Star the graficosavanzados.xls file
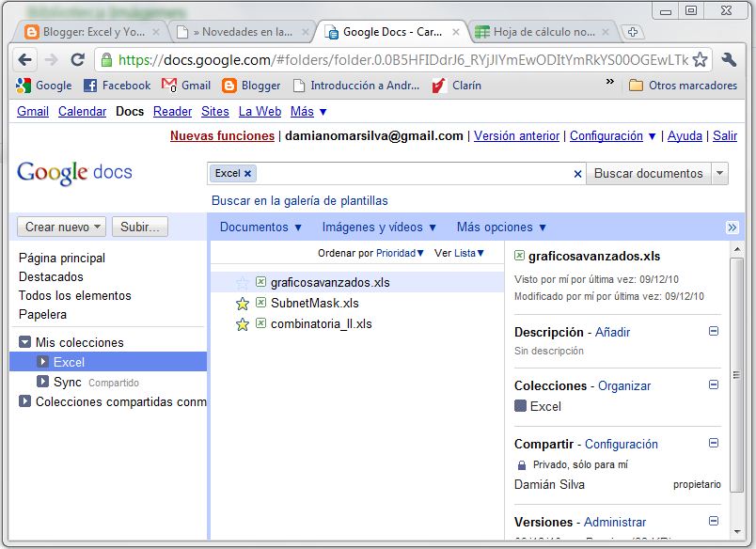This screenshot has width=756, height=549. (x=242, y=282)
